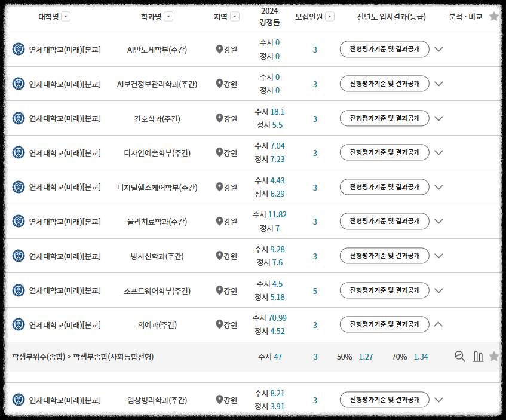Expand the 소프트웨어학부 row chevron

(438, 290)
